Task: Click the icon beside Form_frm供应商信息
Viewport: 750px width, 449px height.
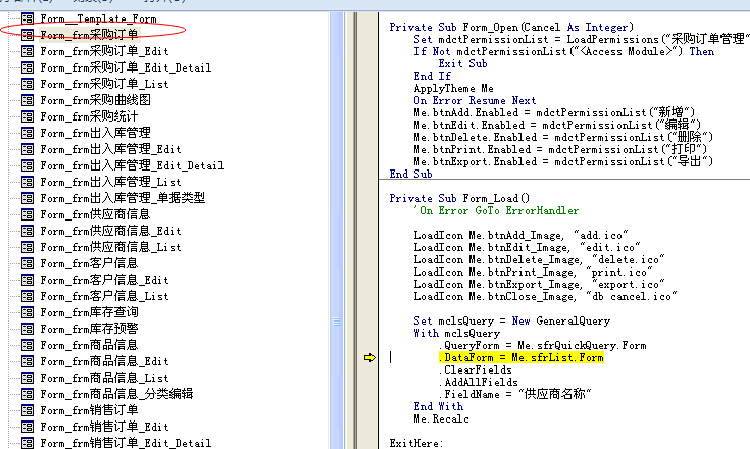Action: (27, 214)
